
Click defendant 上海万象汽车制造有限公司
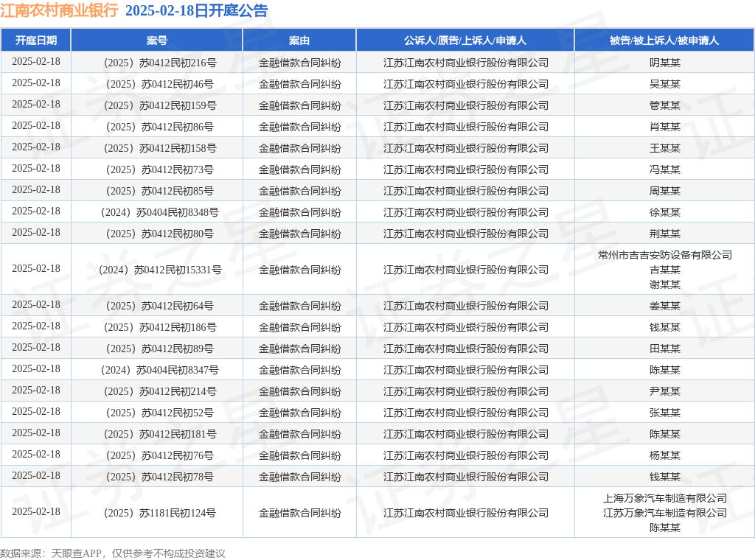(x=664, y=498)
